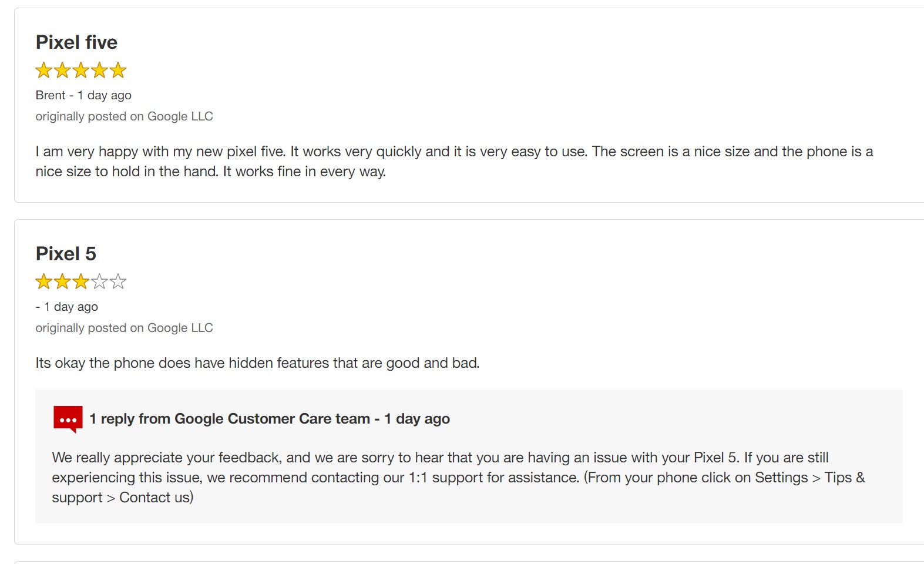
Task: Click second star of Pixel five rating
Action: click(62, 70)
